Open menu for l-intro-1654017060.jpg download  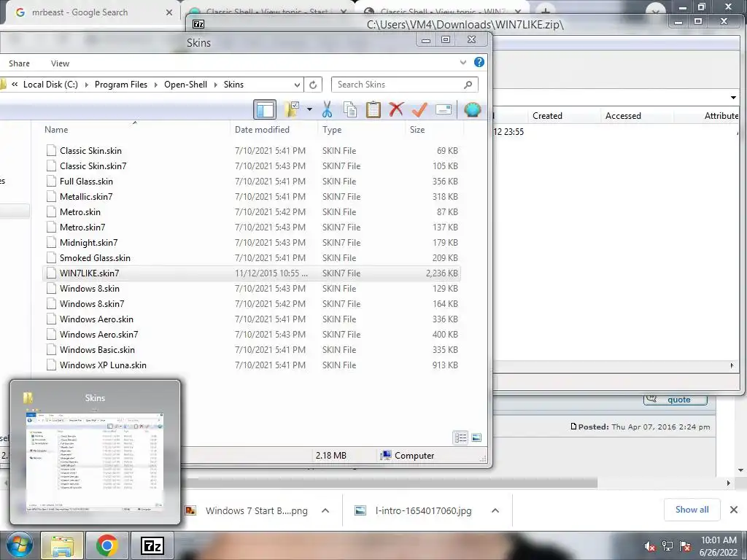click(x=495, y=510)
